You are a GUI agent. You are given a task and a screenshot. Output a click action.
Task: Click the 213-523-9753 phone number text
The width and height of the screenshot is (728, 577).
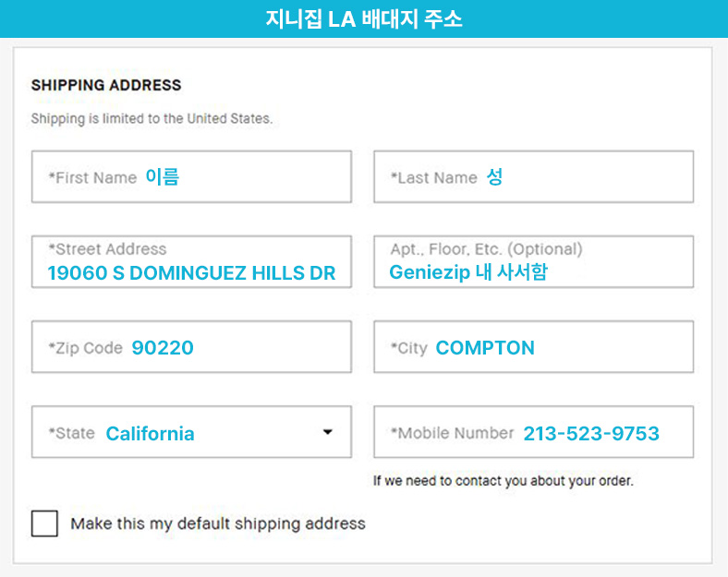[x=591, y=433]
